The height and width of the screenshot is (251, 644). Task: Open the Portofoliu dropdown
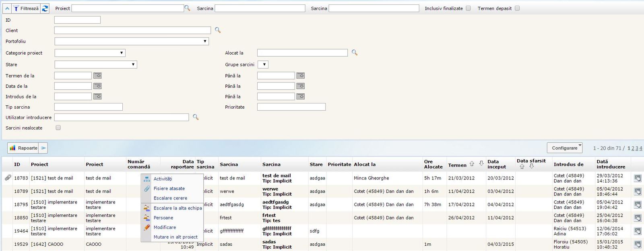132,41
